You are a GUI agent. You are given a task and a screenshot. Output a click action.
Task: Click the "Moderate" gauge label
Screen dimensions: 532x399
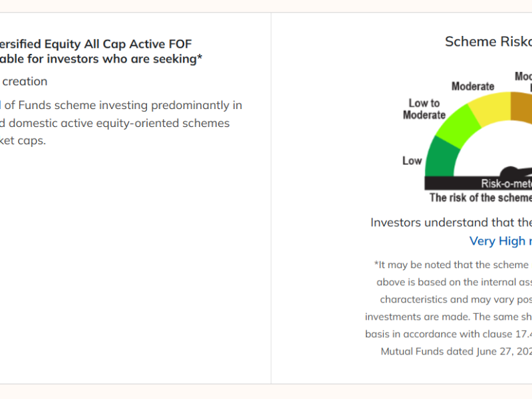[x=473, y=86]
